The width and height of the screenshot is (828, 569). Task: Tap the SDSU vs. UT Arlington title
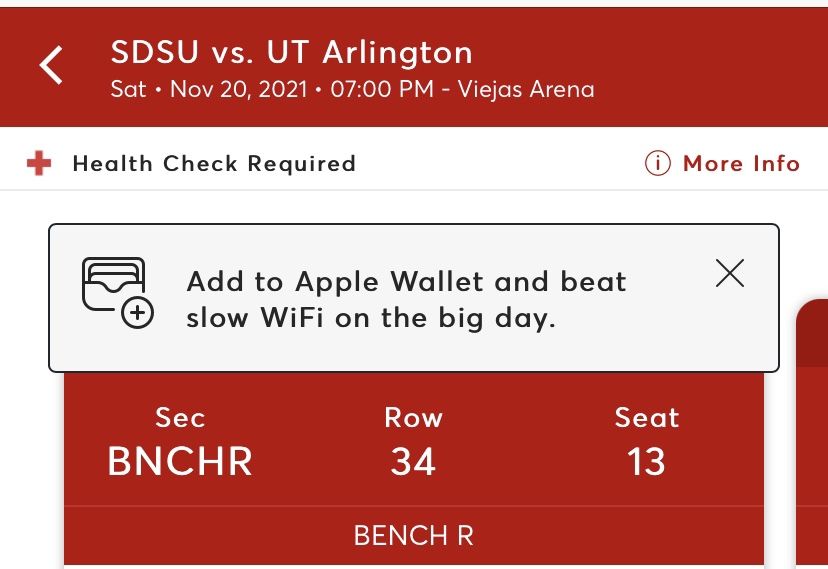coord(292,52)
